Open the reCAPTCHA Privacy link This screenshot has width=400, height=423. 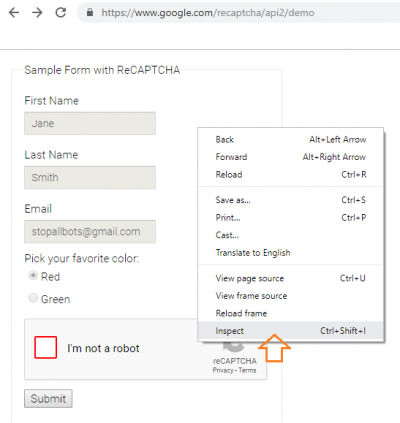click(x=223, y=370)
